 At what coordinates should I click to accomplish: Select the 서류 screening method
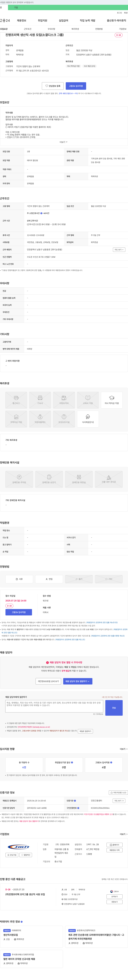[x=19, y=579]
